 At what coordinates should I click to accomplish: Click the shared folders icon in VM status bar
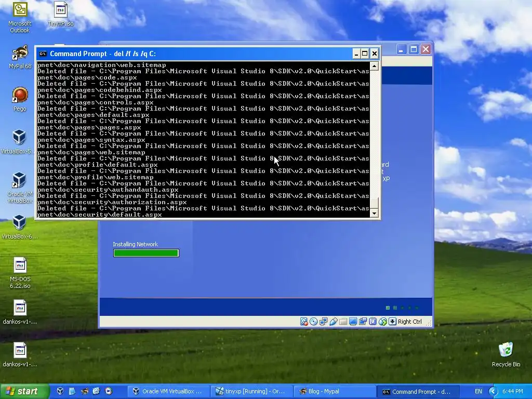(x=343, y=321)
